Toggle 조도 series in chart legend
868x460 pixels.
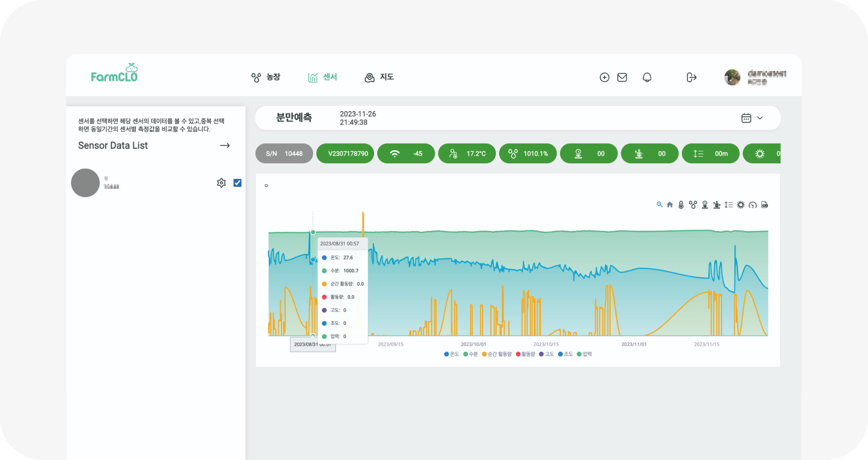click(565, 354)
